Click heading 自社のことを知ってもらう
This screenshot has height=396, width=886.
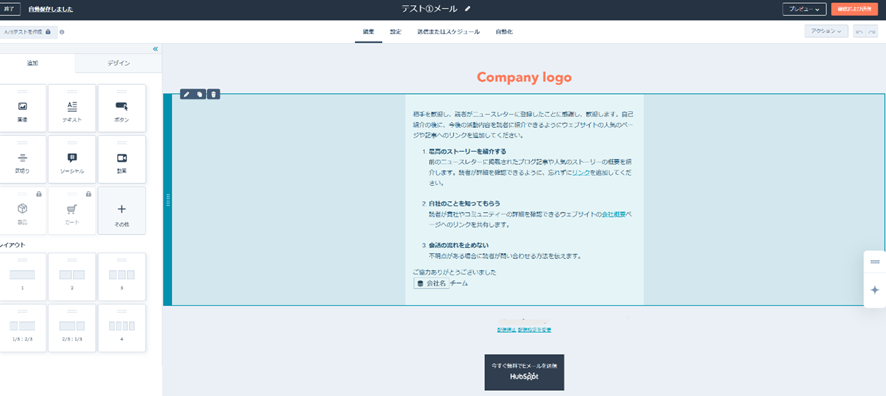coord(464,203)
